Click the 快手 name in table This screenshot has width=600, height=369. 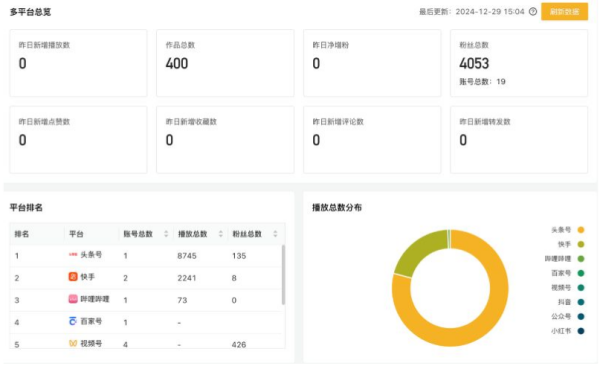pyautogui.click(x=88, y=277)
